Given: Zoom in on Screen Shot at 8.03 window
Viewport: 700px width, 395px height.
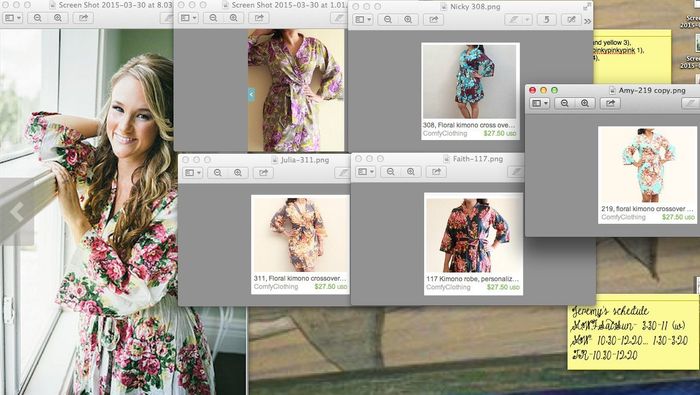Looking at the screenshot, I should click(x=58, y=18).
